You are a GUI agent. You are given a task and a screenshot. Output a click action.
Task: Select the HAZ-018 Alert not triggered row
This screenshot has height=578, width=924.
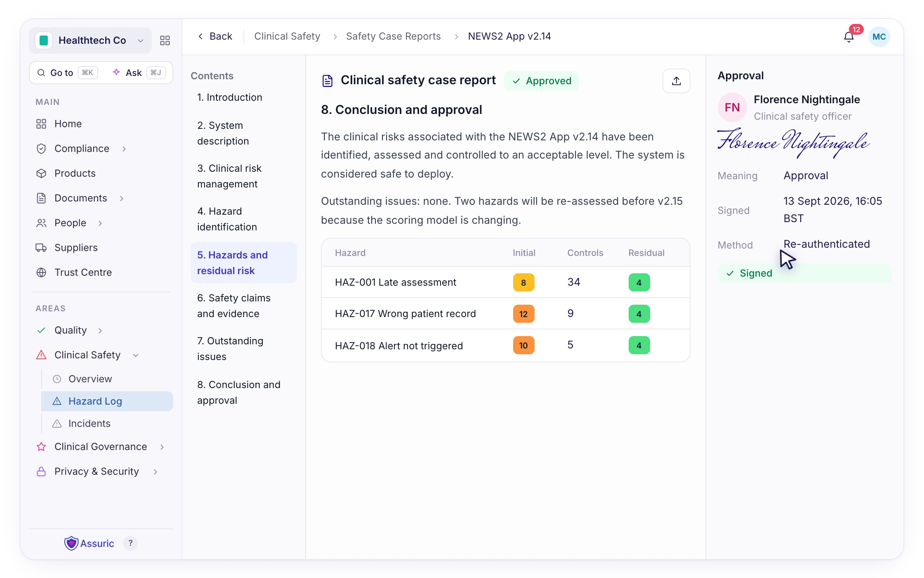click(505, 346)
